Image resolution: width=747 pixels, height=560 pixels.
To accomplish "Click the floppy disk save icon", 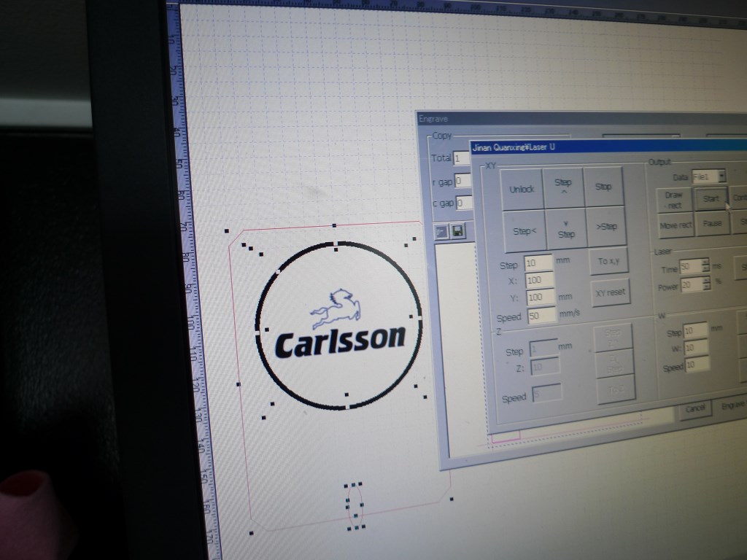I will coord(458,231).
